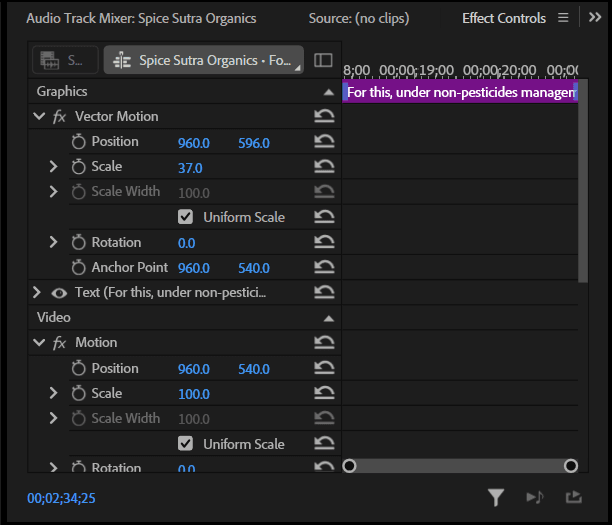612x525 pixels.
Task: Switch to the Audio Track Mixer tab
Action: click(141, 18)
